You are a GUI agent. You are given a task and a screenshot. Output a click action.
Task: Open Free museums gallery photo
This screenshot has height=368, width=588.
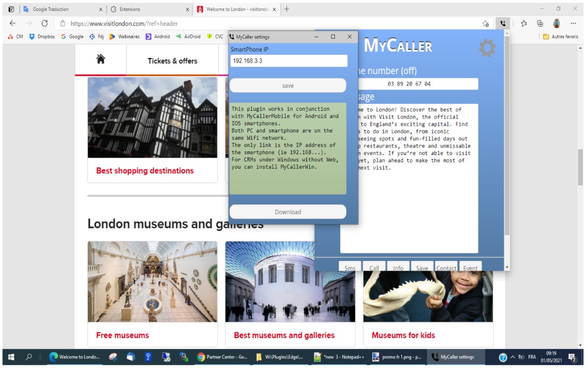point(153,282)
